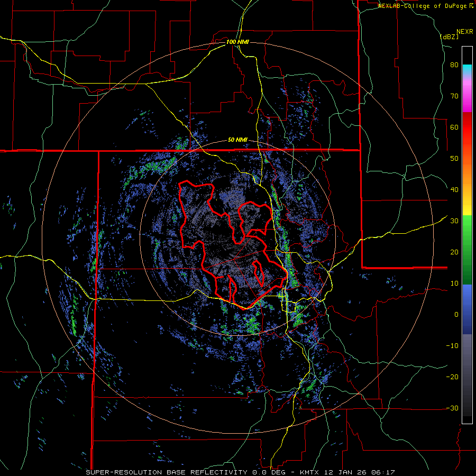Click the NEXR label above the color scale
This screenshot has height=476, width=476.
coord(465,32)
